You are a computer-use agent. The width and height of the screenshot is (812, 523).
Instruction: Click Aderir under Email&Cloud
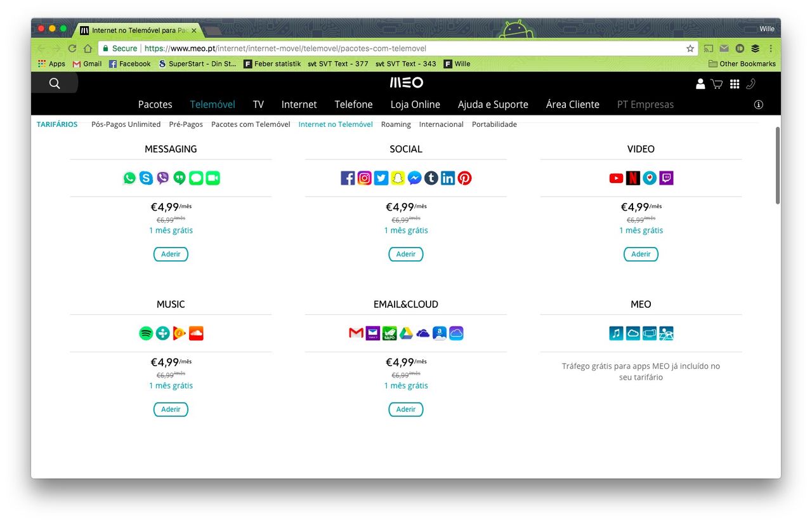pos(406,409)
